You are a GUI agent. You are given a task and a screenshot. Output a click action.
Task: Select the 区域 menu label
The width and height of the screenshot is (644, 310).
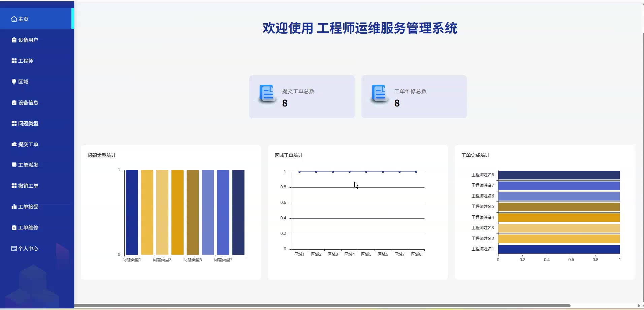[23, 82]
